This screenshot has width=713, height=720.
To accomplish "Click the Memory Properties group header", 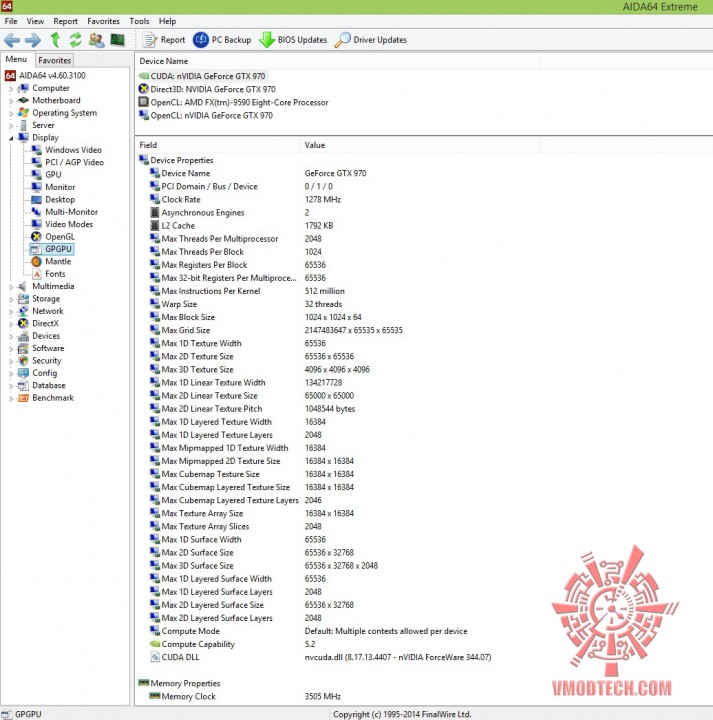I will [180, 683].
